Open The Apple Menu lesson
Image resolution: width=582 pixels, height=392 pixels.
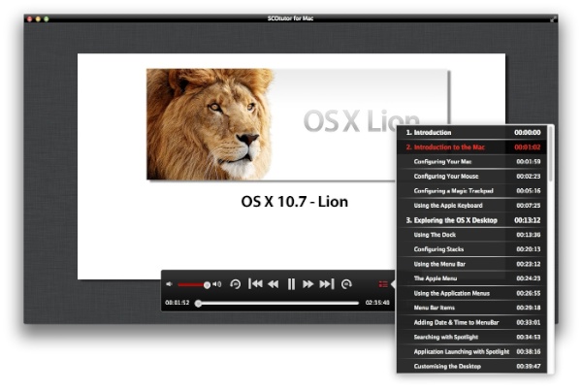pos(473,278)
